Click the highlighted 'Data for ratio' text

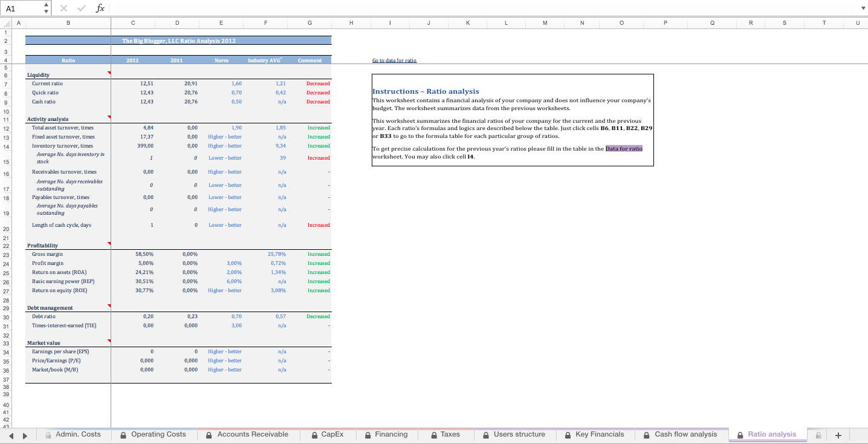pos(624,148)
